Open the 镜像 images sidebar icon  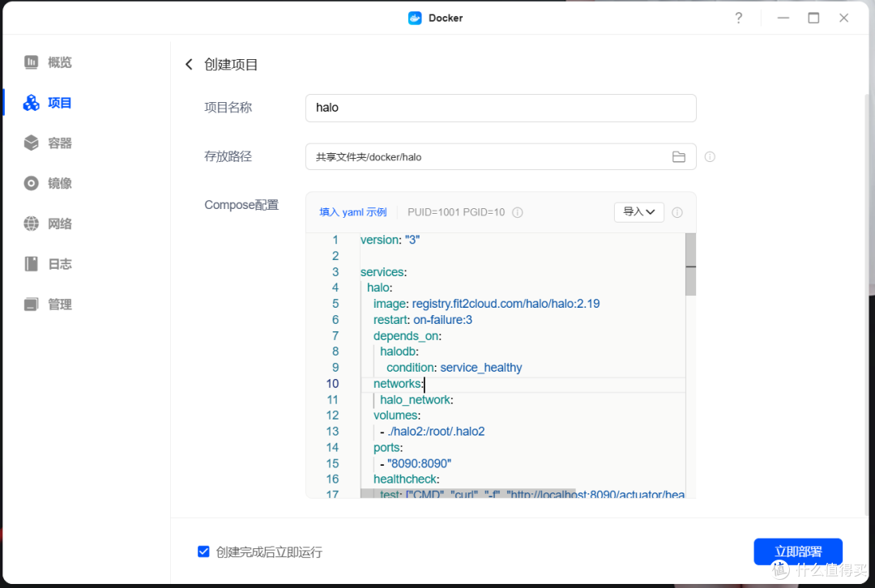[32, 183]
